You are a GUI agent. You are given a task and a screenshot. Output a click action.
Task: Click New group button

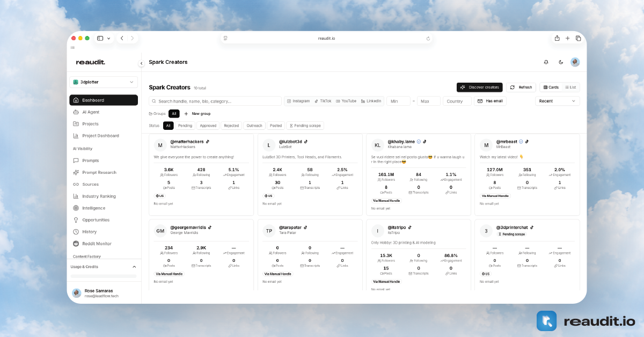click(x=197, y=114)
